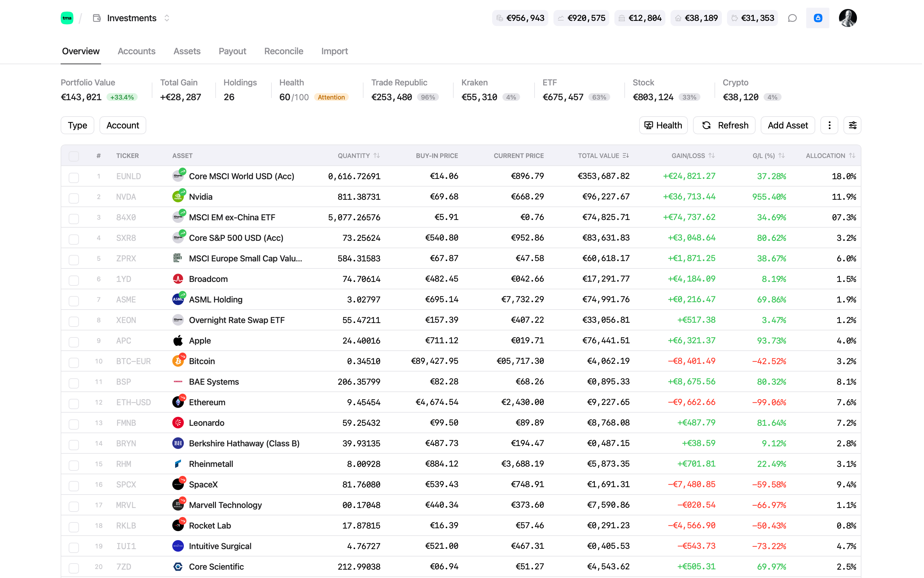Open the table display settings sliders icon
Screen dimensions: 924x578
852,125
